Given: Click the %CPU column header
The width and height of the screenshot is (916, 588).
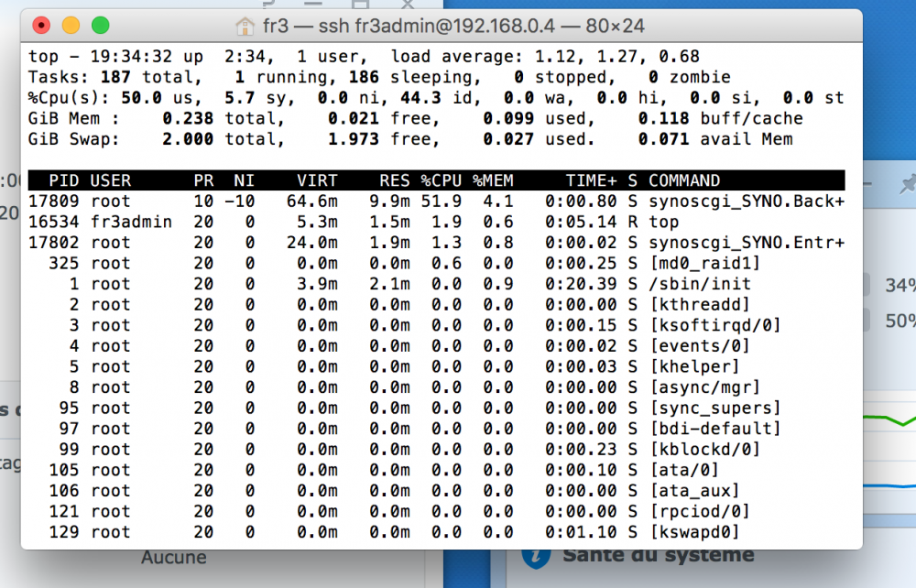Looking at the screenshot, I should click(x=442, y=180).
